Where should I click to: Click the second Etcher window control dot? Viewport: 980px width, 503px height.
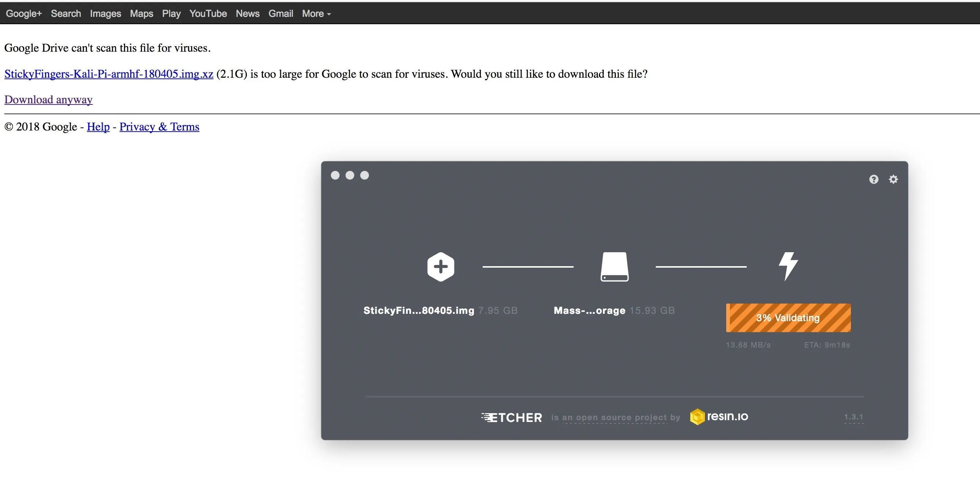point(350,175)
